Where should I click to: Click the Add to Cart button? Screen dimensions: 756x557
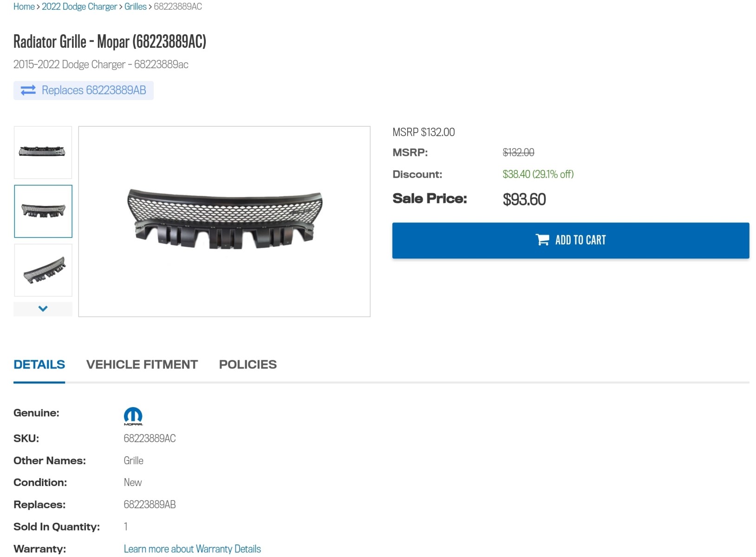coord(570,240)
